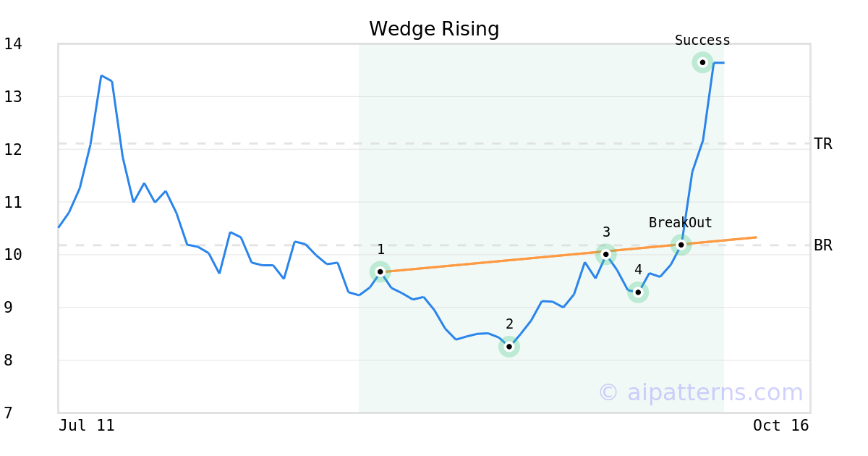Open the aipatterns.com watermark link
The width and height of the screenshot is (868, 456).
coord(700,392)
